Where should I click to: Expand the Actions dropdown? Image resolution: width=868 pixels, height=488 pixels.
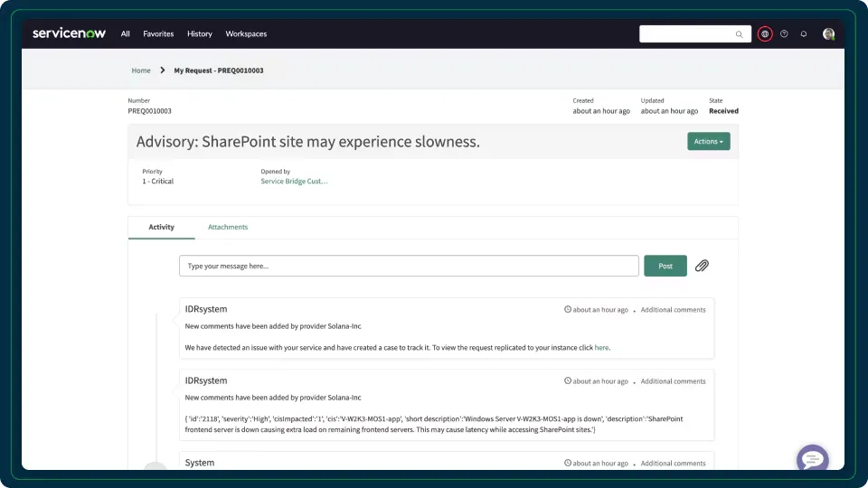tap(709, 141)
